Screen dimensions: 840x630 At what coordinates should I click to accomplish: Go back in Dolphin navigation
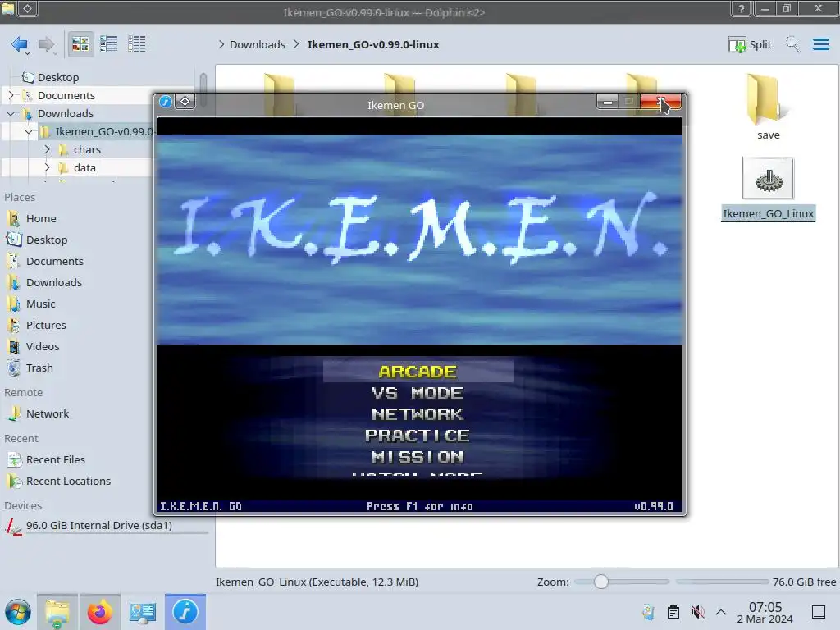20,44
